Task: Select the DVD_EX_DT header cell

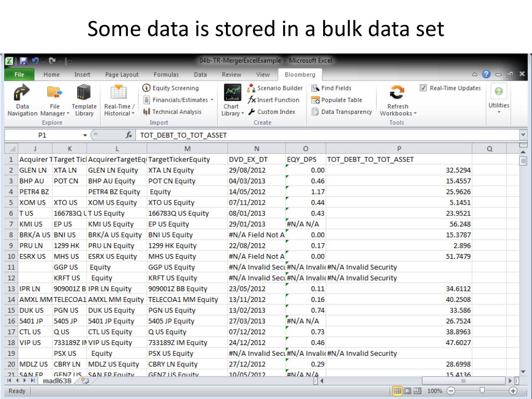Action: (257, 159)
